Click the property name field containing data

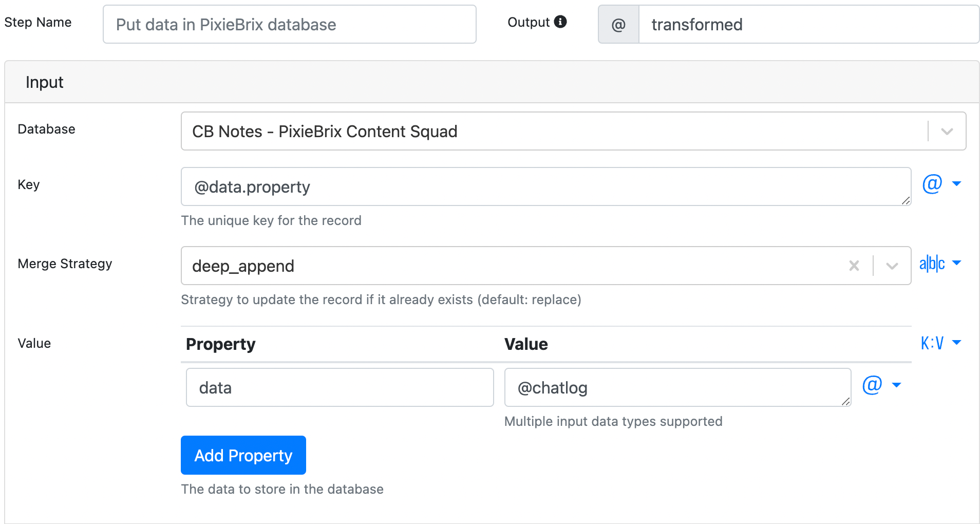tap(340, 387)
